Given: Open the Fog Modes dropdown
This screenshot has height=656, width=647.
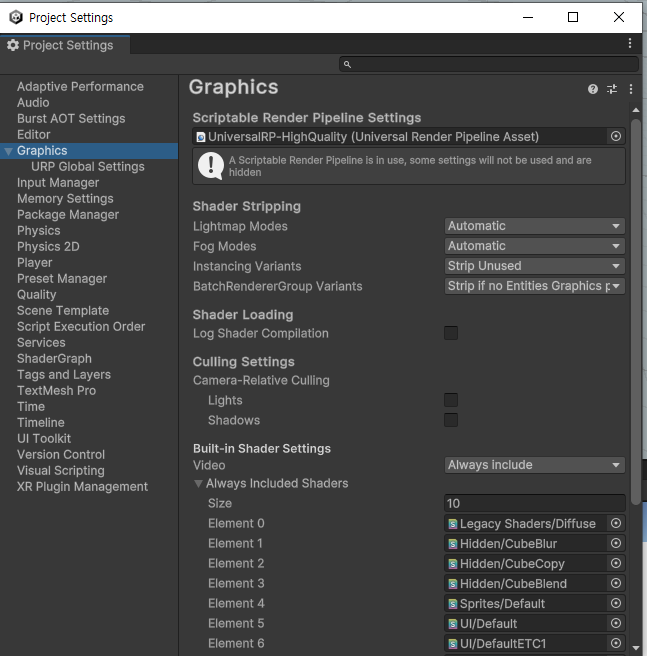Looking at the screenshot, I should [534, 246].
